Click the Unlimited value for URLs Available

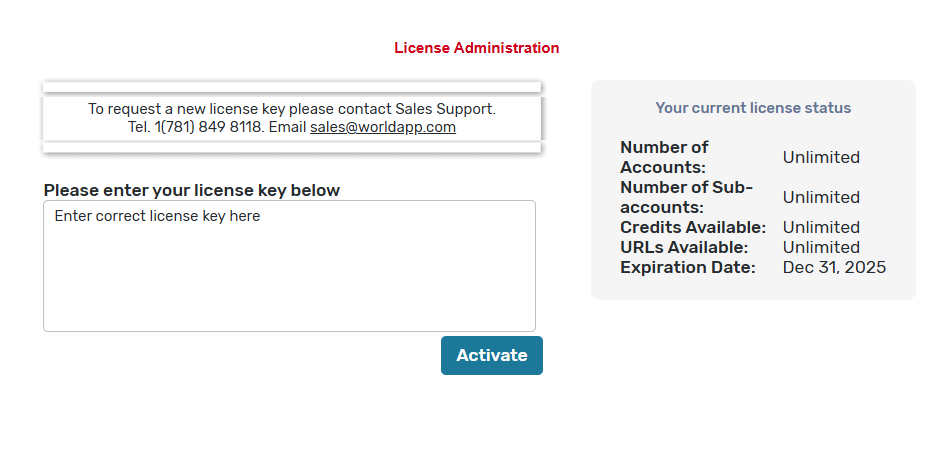(x=821, y=247)
